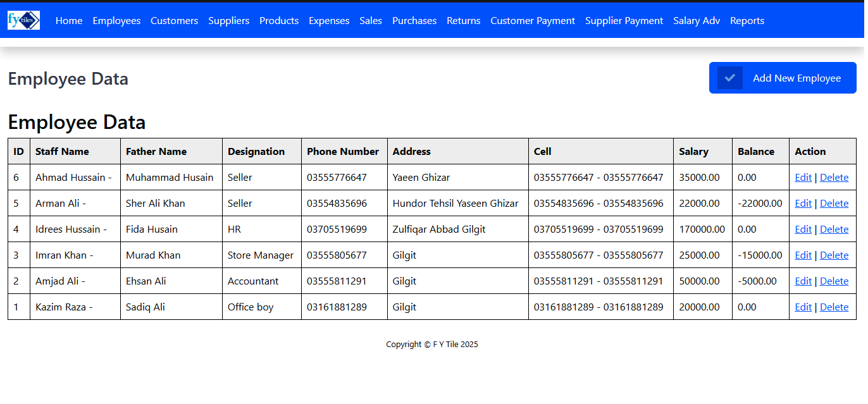Navigate to Suppliers section

click(228, 21)
